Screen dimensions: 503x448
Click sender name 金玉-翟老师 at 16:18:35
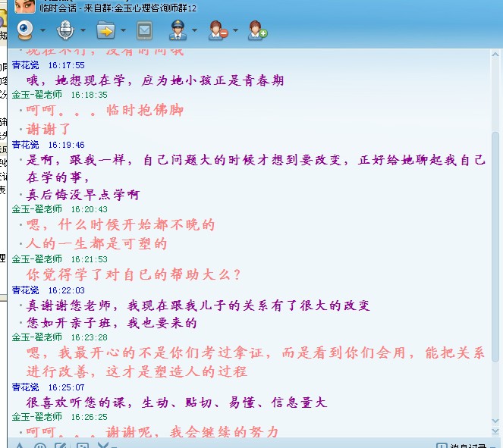tap(36, 95)
